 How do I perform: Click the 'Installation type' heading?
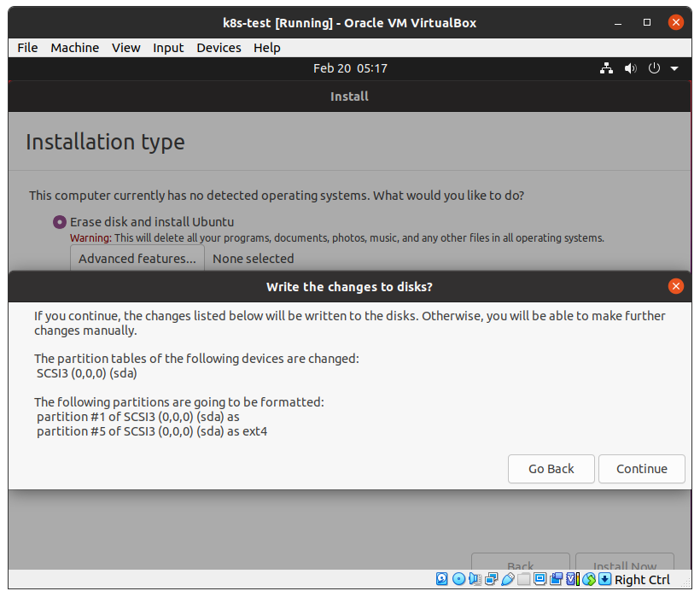105,142
